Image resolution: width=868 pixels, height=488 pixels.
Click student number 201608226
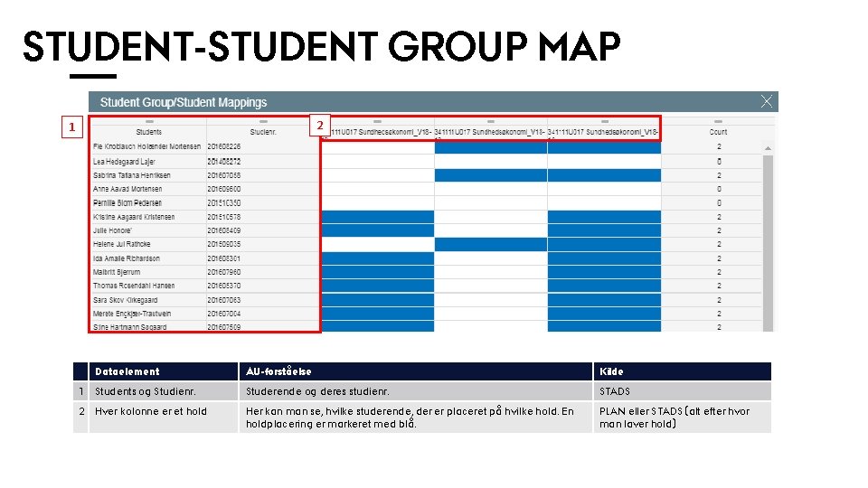click(x=223, y=146)
